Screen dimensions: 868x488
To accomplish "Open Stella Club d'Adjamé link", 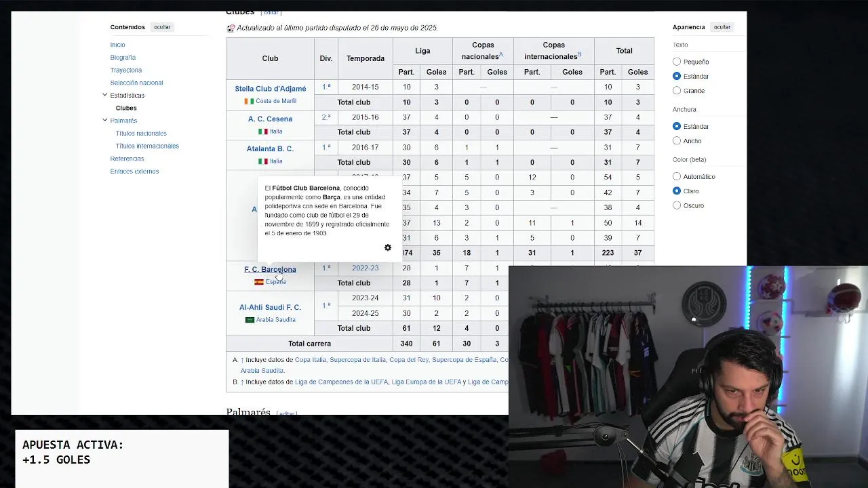I will [x=271, y=89].
